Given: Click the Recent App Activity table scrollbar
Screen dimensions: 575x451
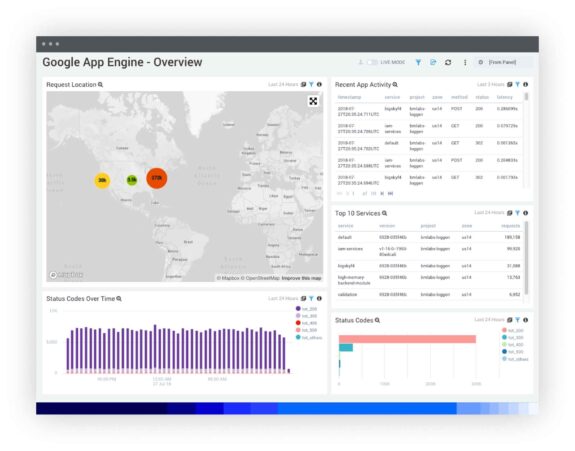Looking at the screenshot, I should tap(527, 96).
